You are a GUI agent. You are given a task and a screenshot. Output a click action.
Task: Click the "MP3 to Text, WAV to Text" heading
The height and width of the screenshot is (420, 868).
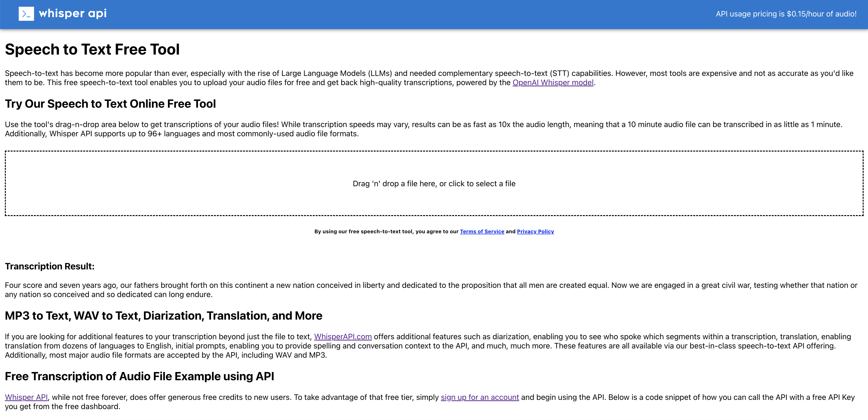163,316
